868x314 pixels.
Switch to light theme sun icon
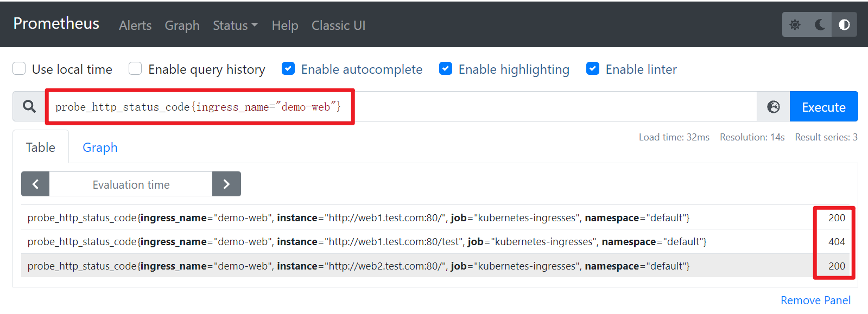795,25
